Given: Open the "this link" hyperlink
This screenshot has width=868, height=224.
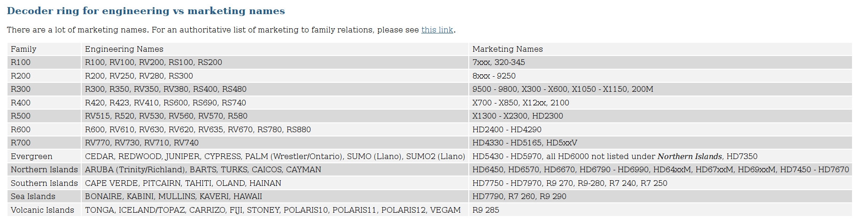Looking at the screenshot, I should click(437, 30).
